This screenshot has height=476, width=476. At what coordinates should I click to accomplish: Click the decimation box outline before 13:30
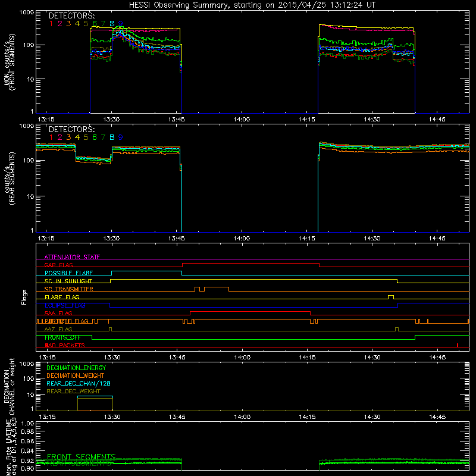pos(95,403)
